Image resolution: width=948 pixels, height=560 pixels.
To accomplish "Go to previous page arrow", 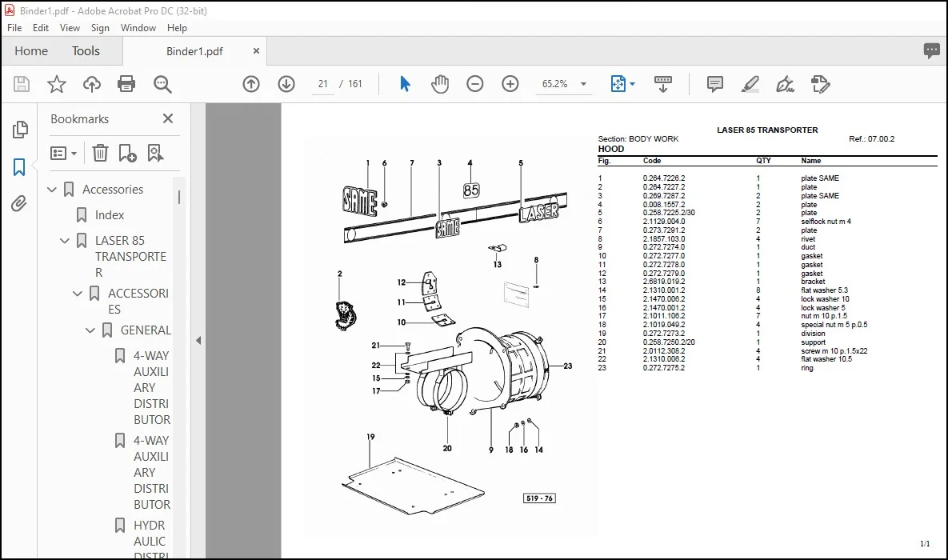I will click(x=251, y=84).
